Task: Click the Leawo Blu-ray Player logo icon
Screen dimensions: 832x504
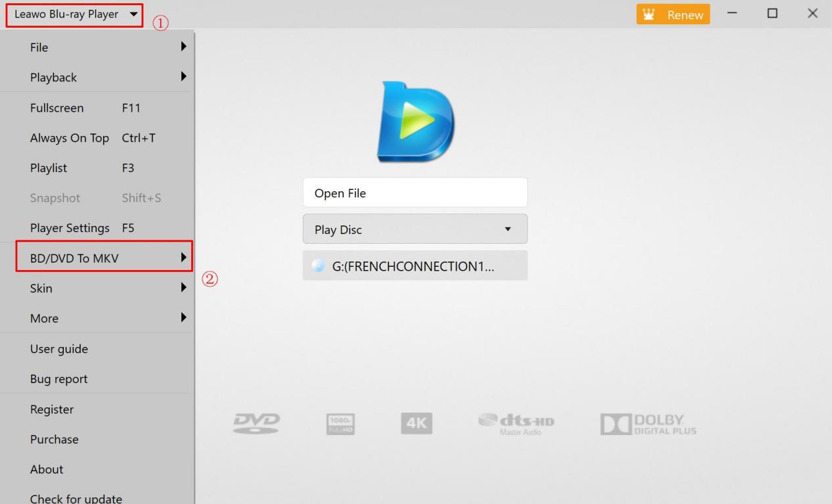Action: [x=415, y=122]
